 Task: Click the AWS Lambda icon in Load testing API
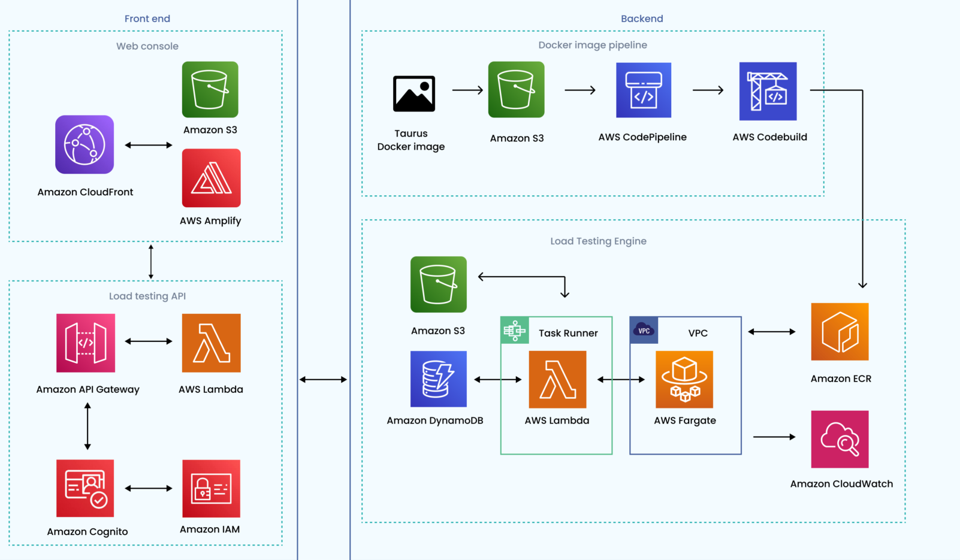(x=212, y=343)
